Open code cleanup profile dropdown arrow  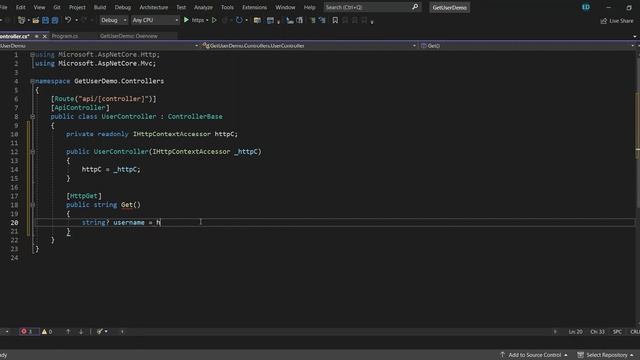coord(106,331)
